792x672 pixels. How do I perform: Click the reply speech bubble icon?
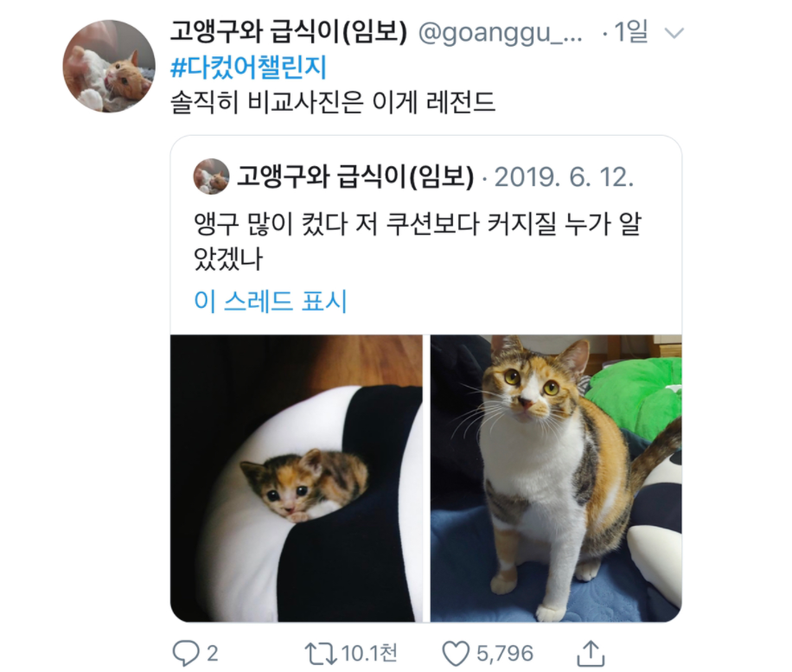pos(185,653)
